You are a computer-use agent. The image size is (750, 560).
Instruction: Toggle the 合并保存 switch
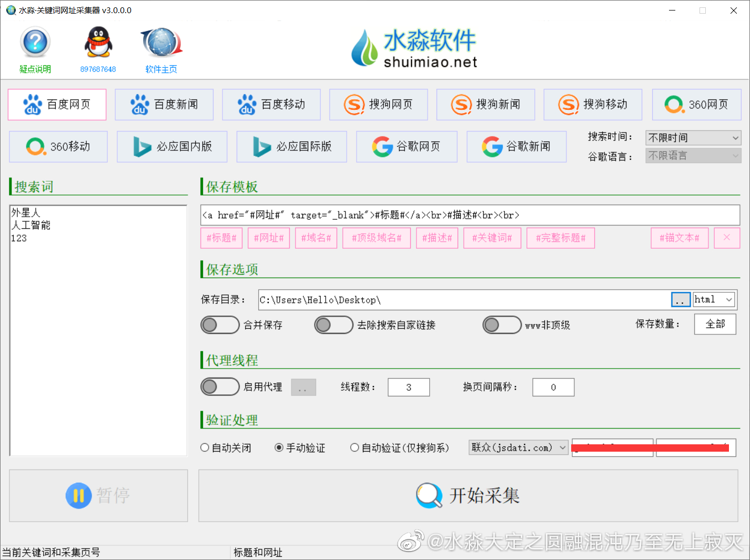pos(220,325)
